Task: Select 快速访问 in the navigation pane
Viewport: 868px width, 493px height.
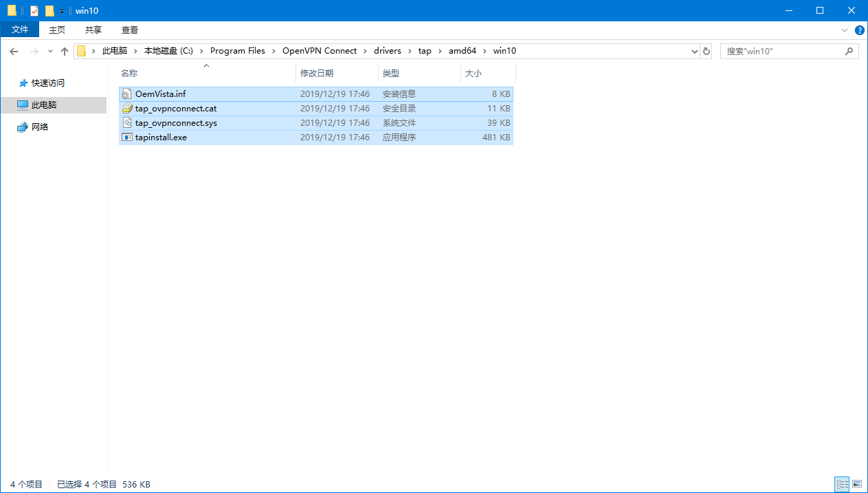Action: pyautogui.click(x=47, y=83)
